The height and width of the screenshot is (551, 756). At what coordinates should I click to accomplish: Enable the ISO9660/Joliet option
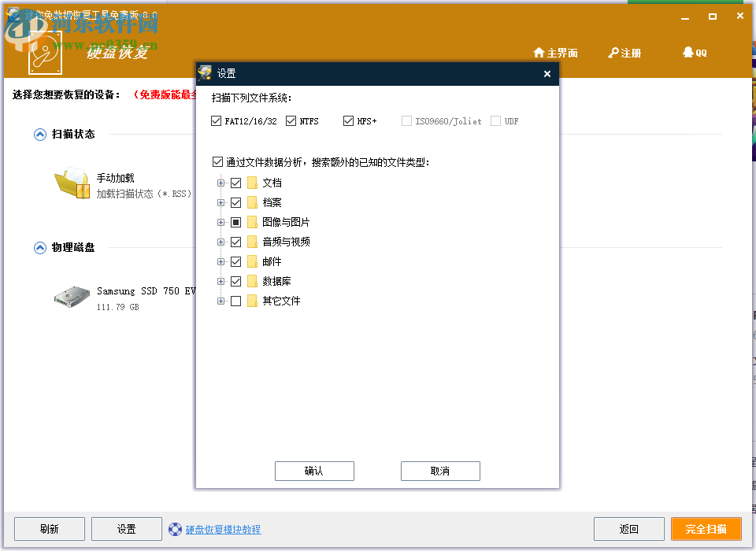point(406,120)
